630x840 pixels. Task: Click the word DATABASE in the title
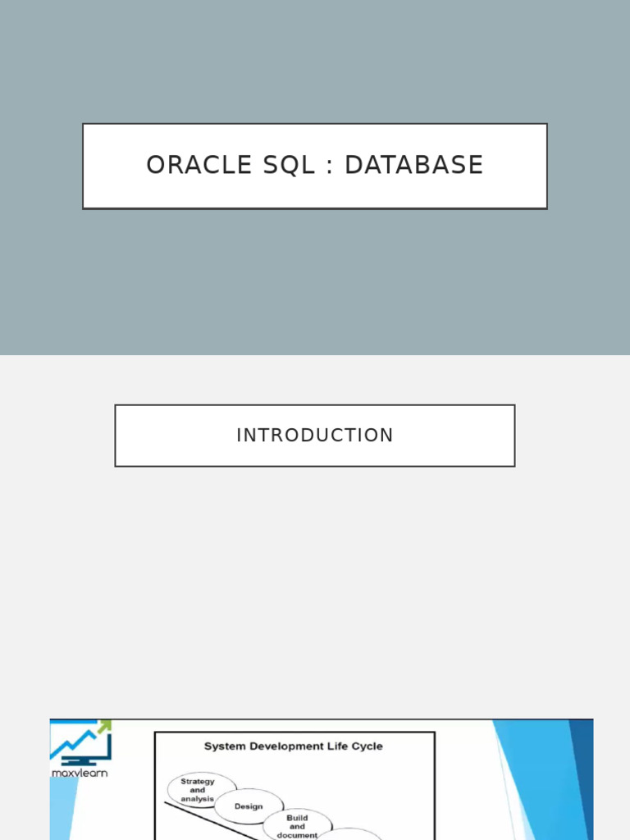click(x=413, y=166)
